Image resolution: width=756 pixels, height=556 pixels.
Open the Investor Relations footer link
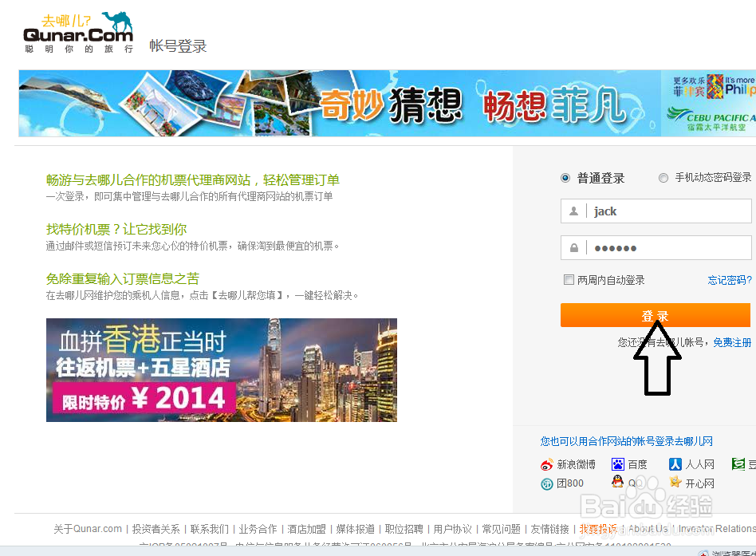(x=717, y=529)
